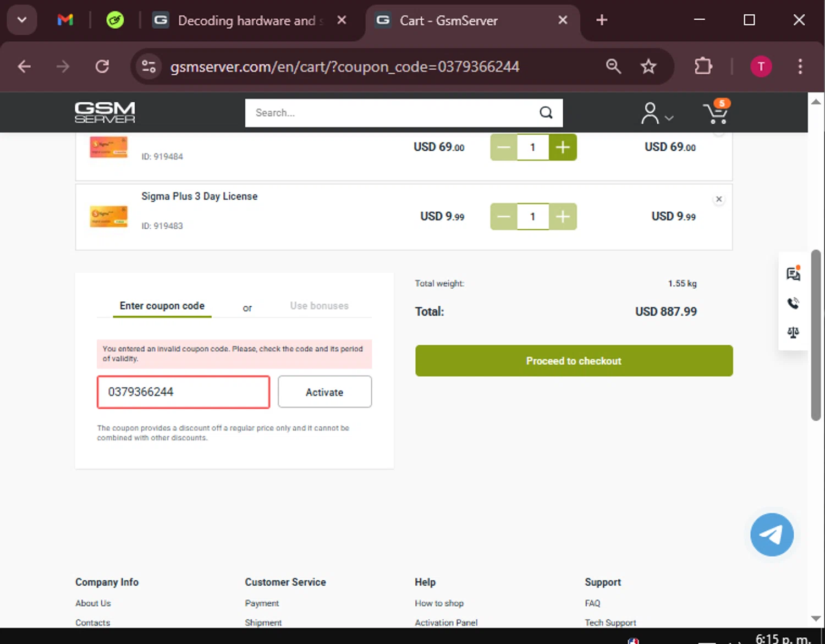
Task: Decrease Sigma Plus 3 Day License quantity
Action: coord(503,217)
